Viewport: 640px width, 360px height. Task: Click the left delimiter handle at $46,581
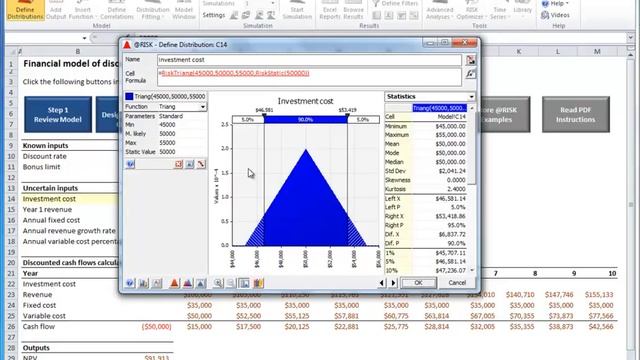pos(264,116)
